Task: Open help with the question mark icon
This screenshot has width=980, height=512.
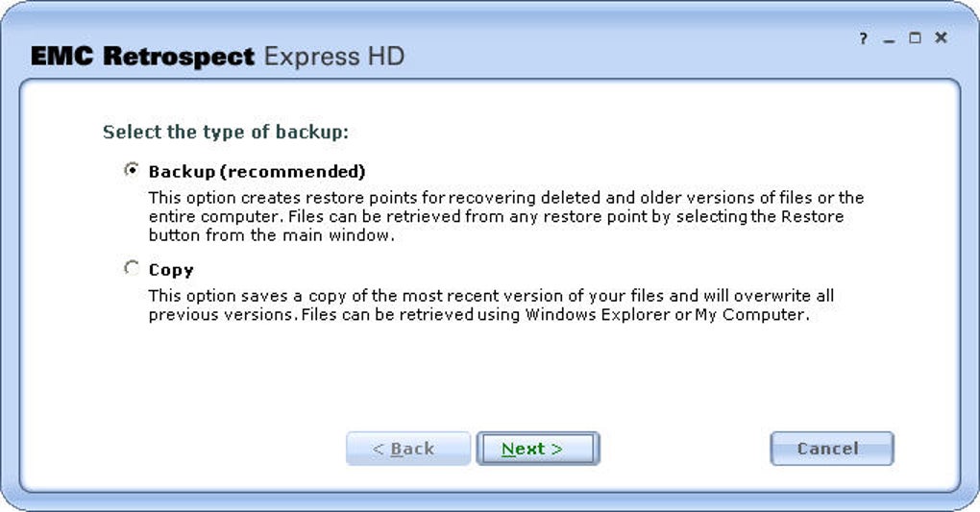Action: tap(864, 39)
